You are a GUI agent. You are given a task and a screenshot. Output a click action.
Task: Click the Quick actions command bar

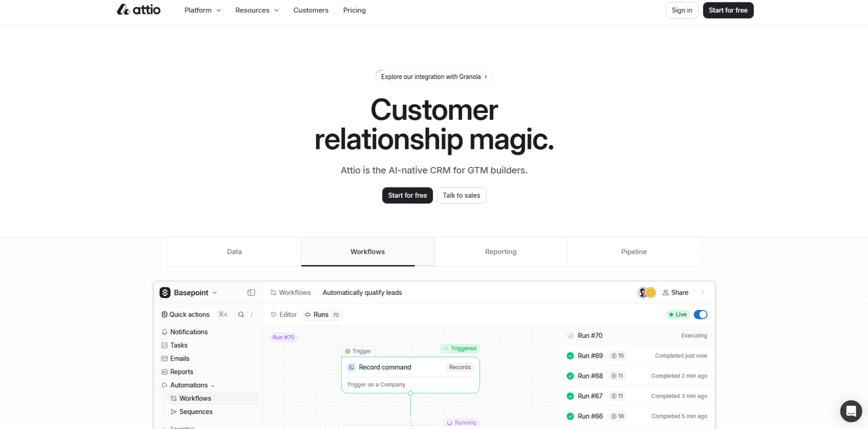(x=190, y=314)
